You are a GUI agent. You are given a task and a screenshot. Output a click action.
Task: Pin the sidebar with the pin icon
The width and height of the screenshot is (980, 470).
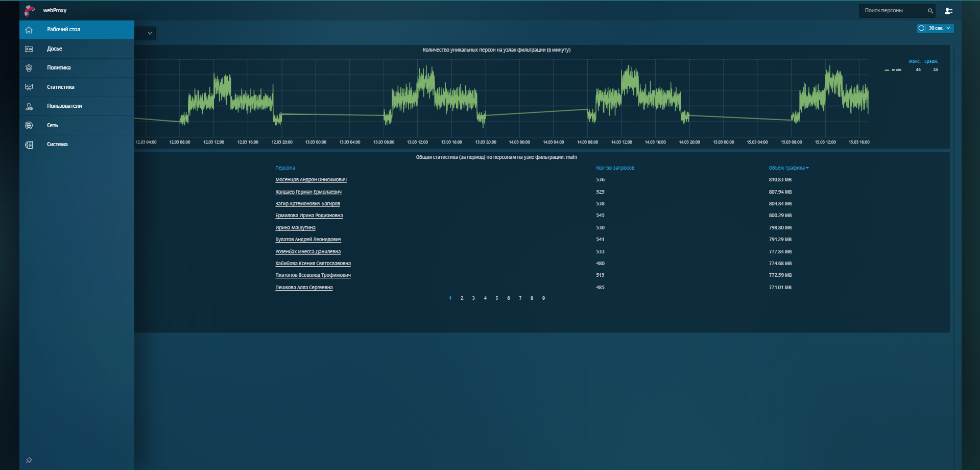(x=29, y=460)
